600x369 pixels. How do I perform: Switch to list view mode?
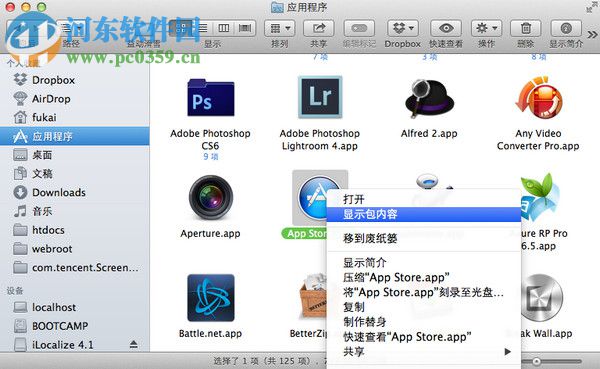coord(202,28)
